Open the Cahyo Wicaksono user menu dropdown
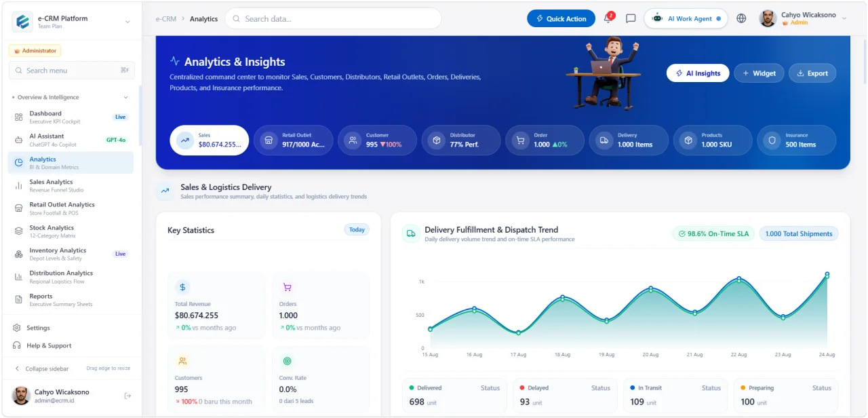Screen dimensions: 868x418 tap(804, 18)
